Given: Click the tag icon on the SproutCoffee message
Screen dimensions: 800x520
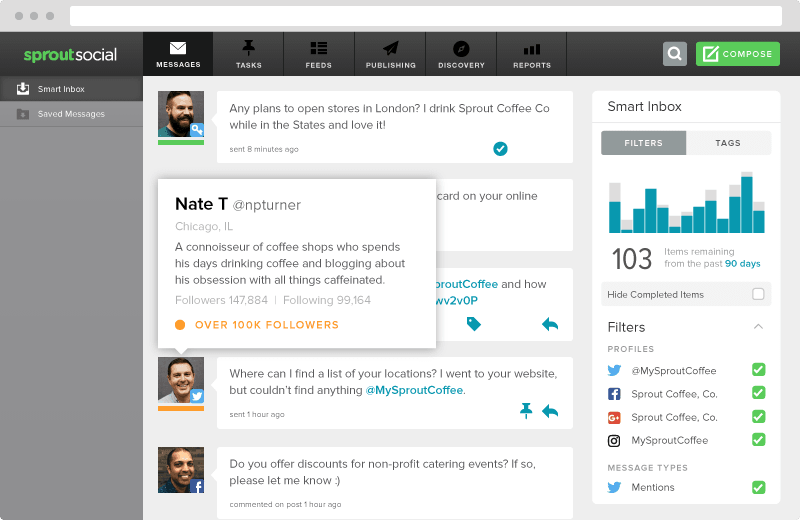Looking at the screenshot, I should 473,324.
